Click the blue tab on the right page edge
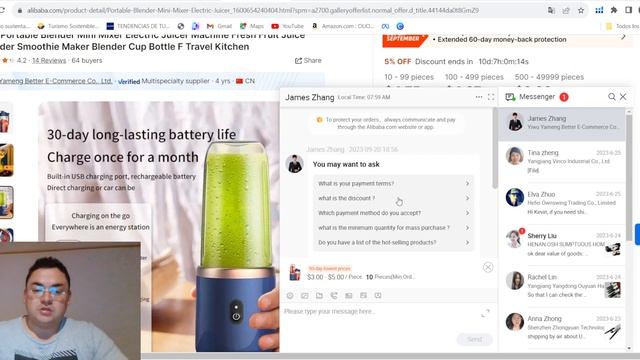Image resolution: width=640 pixels, height=360 pixels. [637, 234]
